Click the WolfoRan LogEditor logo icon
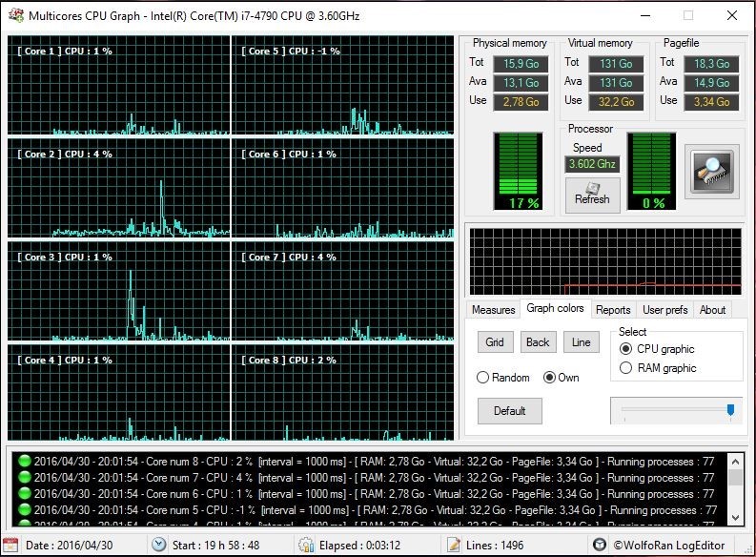This screenshot has height=557, width=756. pyautogui.click(x=599, y=545)
